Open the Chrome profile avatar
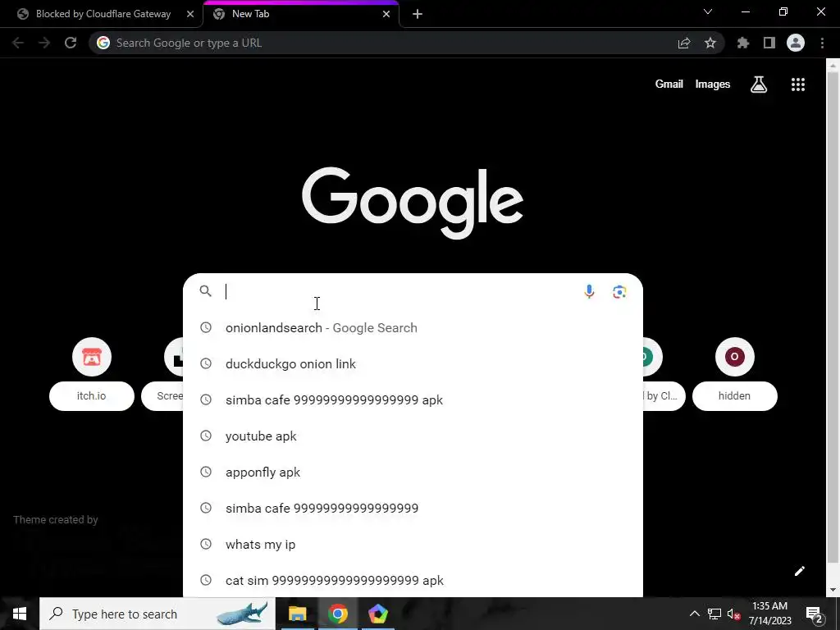Viewport: 840px width, 630px height. pos(796,43)
